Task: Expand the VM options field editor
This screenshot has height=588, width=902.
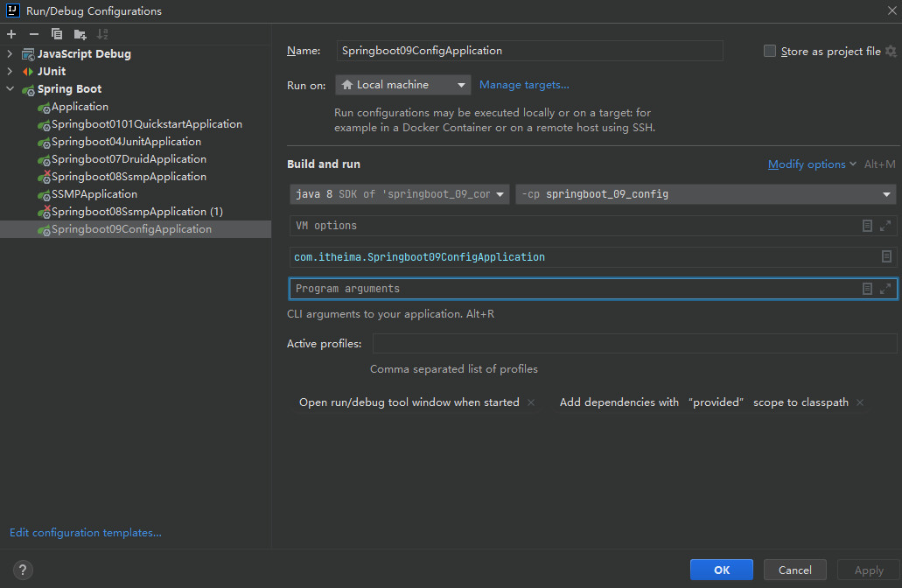Action: [x=885, y=226]
